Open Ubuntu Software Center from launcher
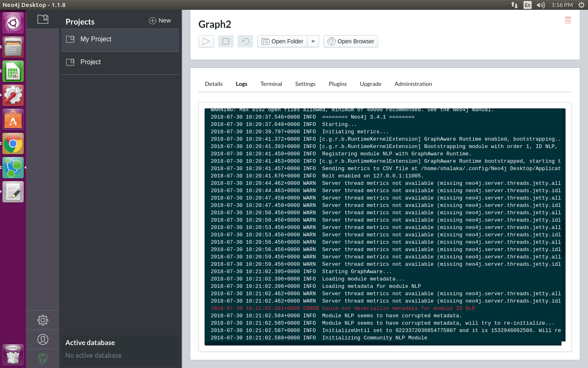This screenshot has width=588, height=368. click(x=13, y=119)
